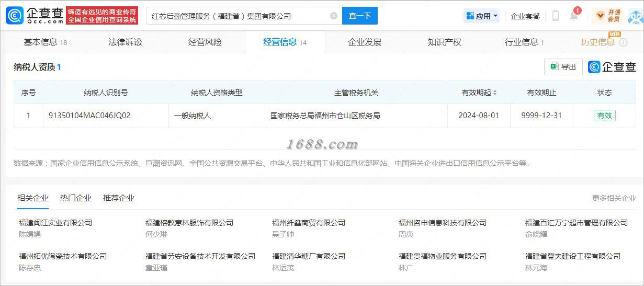Click the 纳税人识别号 column header
644x286 pixels.
pos(106,93)
